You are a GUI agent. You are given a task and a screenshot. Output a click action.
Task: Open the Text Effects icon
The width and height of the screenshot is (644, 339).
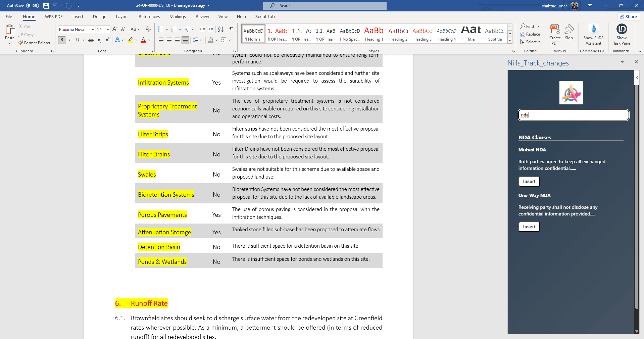pos(117,40)
